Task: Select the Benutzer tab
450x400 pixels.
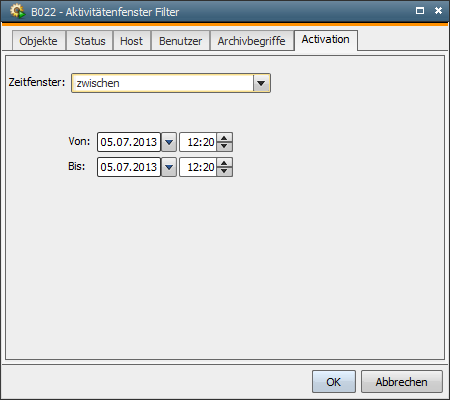Action: (180, 41)
